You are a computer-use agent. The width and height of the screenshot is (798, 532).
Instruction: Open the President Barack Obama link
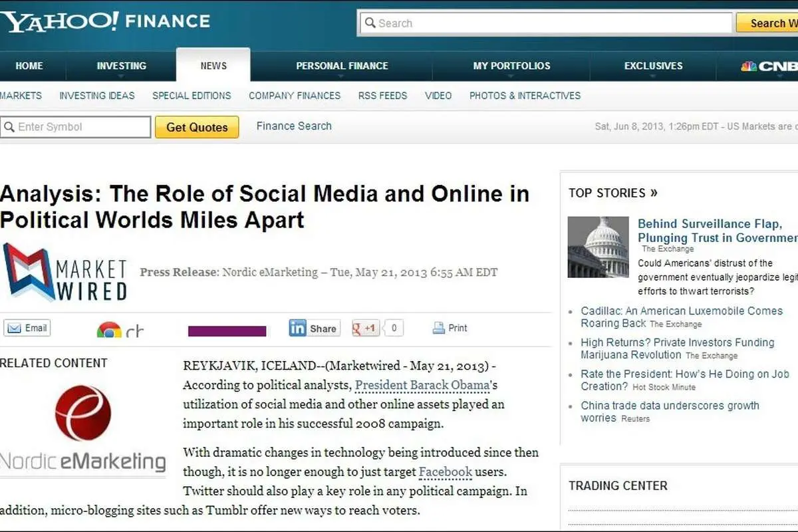[422, 385]
